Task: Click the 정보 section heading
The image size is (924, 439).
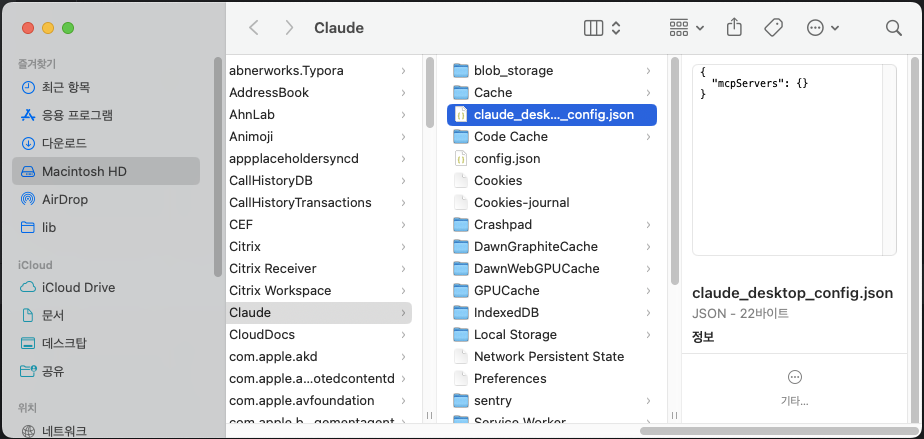Action: coord(703,337)
